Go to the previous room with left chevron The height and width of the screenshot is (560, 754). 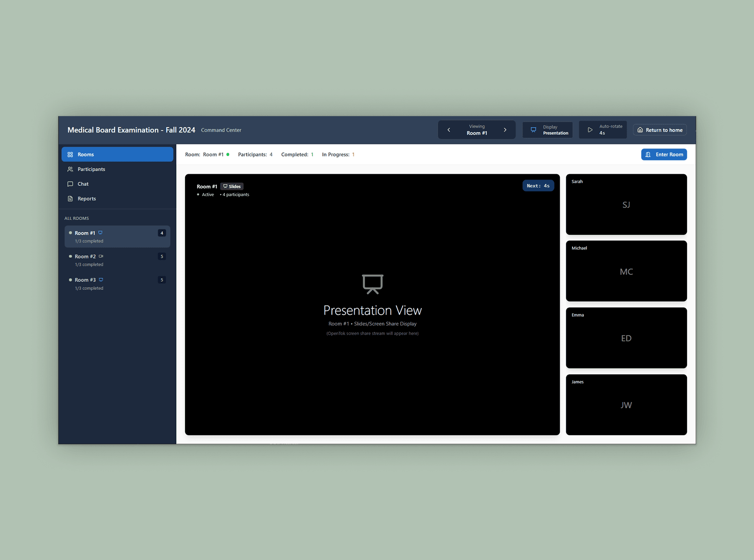[449, 130]
